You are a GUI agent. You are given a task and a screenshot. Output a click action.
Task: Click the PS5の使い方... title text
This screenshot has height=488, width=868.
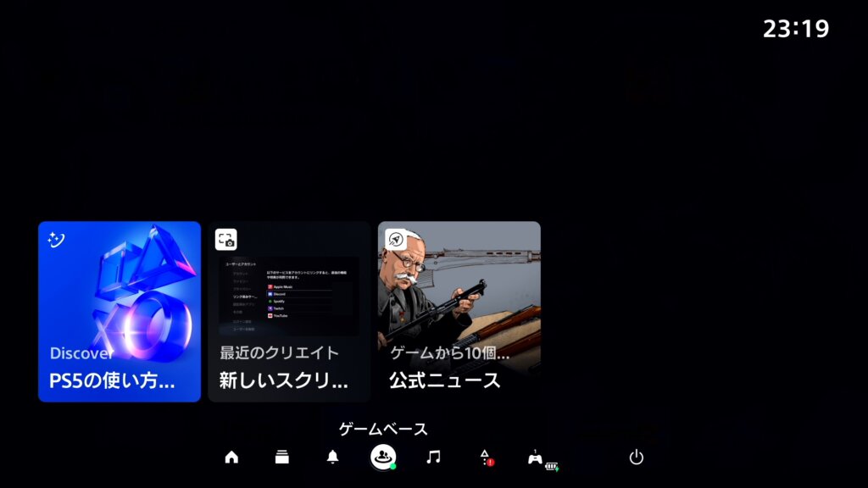112,380
